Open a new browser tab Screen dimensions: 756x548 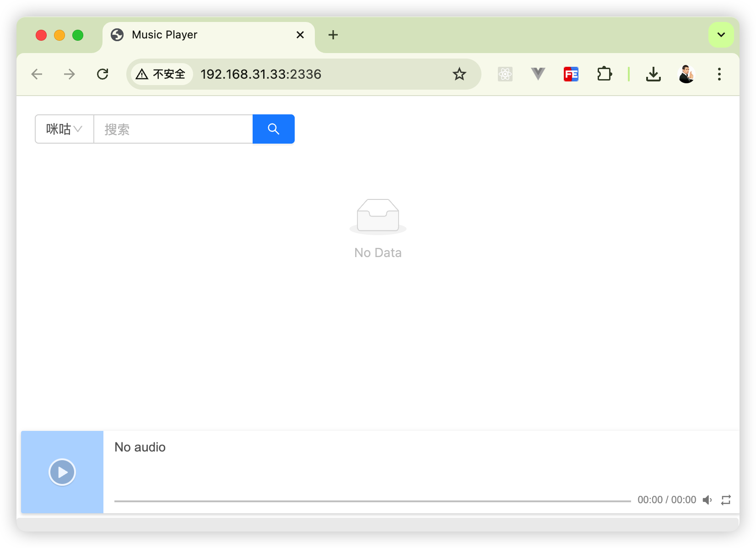[x=333, y=35]
